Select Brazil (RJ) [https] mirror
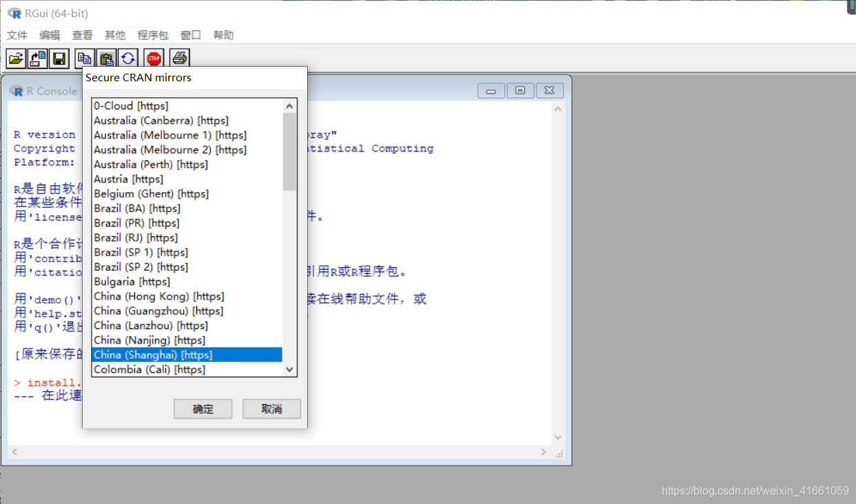 [x=187, y=238]
